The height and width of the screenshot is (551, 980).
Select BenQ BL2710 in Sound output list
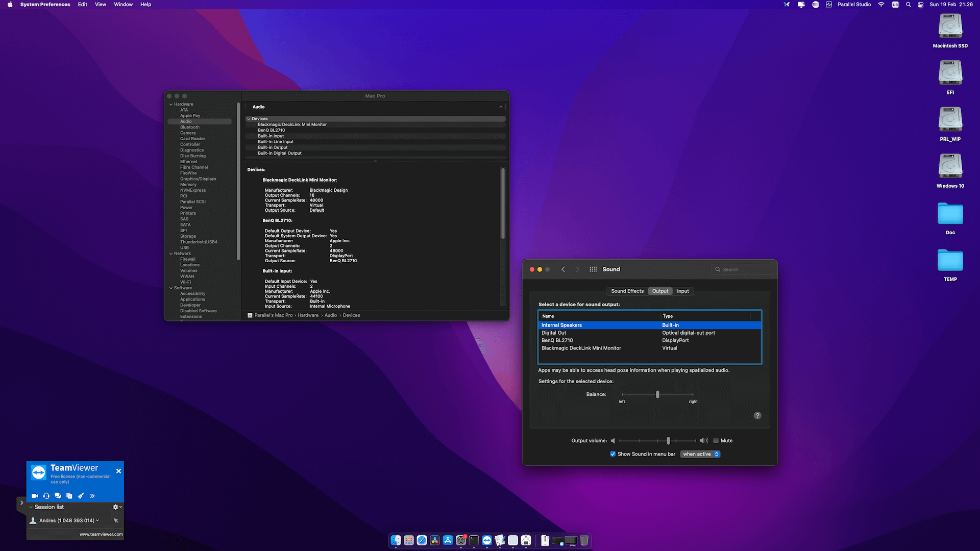pyautogui.click(x=650, y=340)
